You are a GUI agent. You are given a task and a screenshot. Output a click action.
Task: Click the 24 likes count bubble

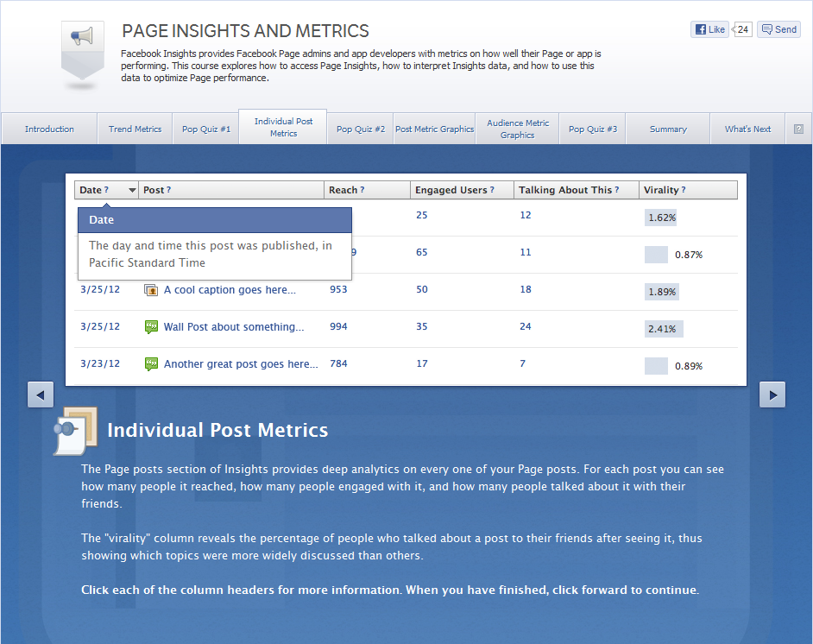742,29
